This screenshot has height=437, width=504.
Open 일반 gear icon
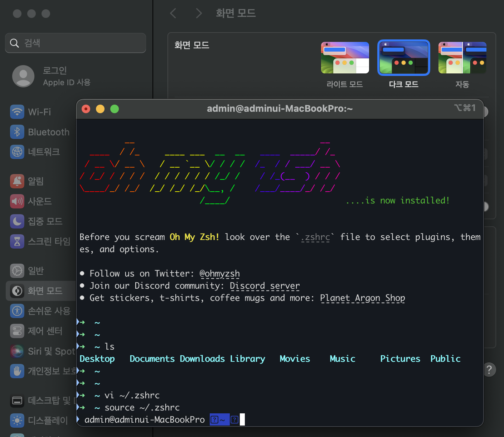click(17, 271)
